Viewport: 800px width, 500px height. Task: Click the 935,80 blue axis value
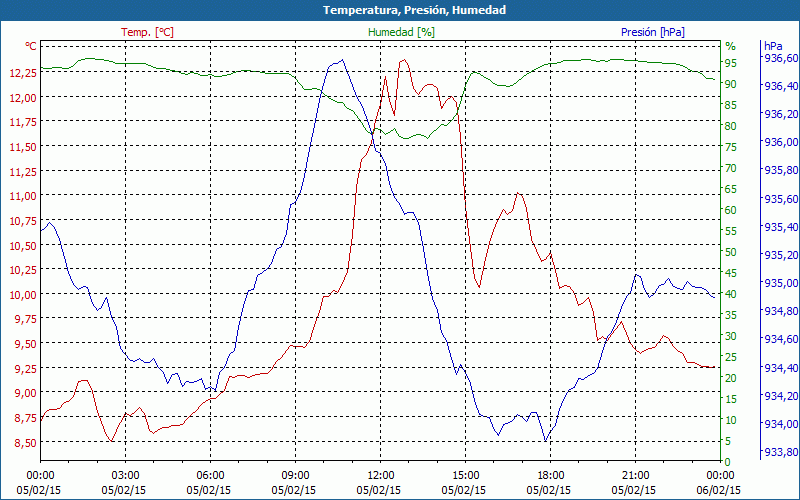pos(781,170)
